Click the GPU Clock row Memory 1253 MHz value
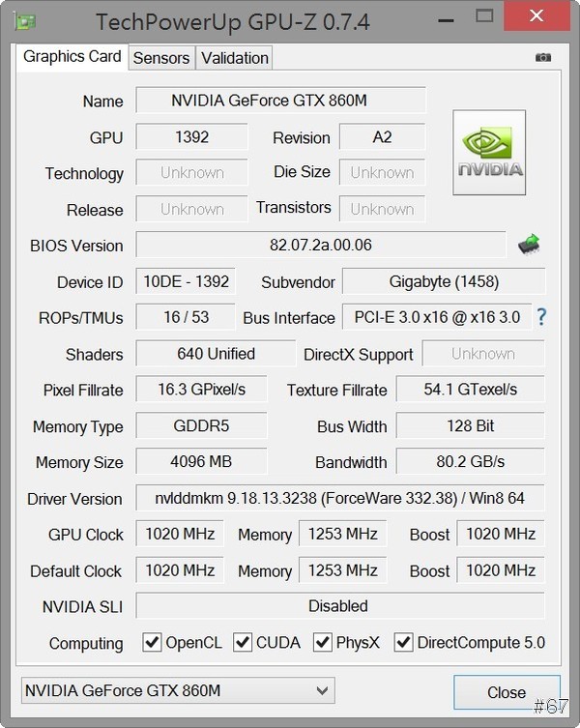580x728 pixels. click(x=343, y=534)
